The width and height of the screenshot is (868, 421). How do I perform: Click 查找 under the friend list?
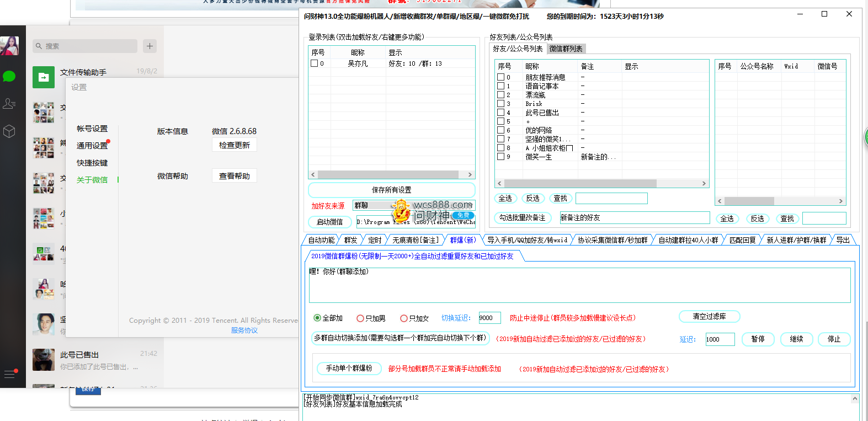click(x=560, y=198)
